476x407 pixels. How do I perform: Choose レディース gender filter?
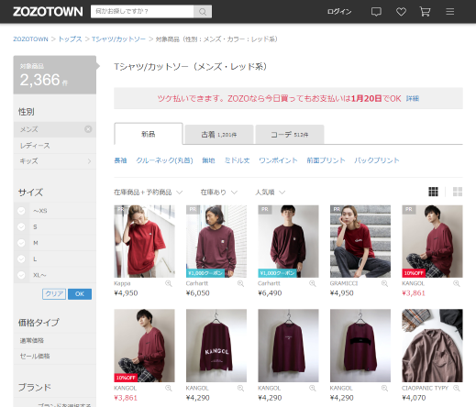(x=55, y=146)
